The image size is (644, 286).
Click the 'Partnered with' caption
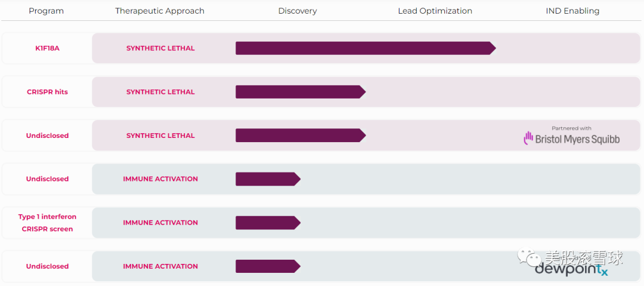tap(571, 128)
